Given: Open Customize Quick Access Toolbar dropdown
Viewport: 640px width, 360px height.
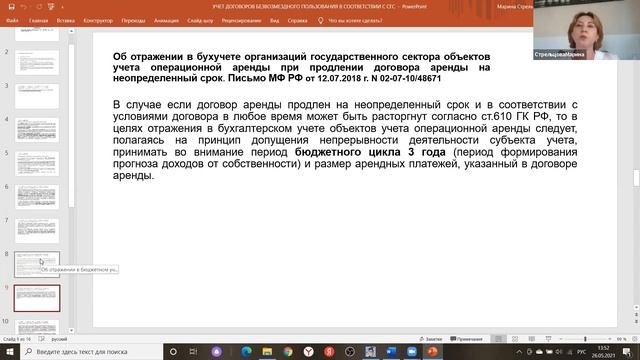Looking at the screenshot, I should pyautogui.click(x=62, y=7).
